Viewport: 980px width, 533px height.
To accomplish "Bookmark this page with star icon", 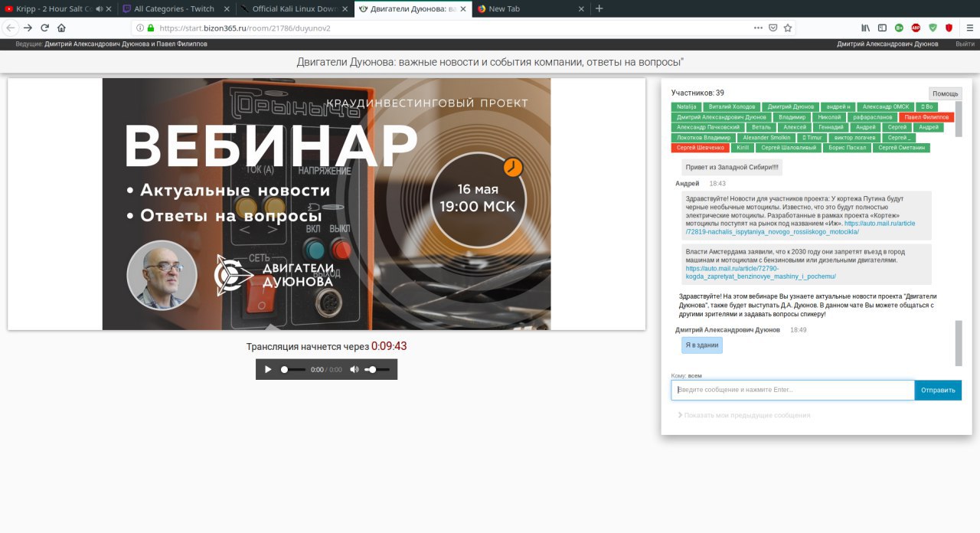I will click(788, 28).
